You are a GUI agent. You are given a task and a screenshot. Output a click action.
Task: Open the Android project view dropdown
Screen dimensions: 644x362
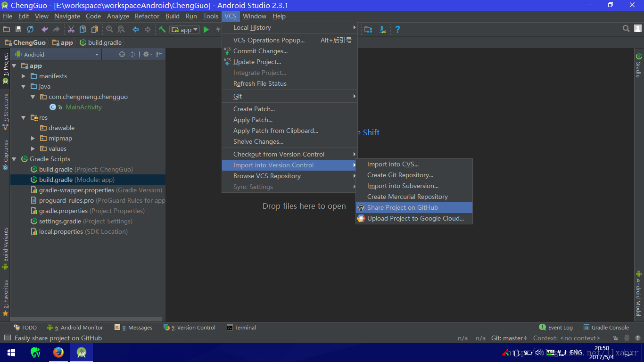(58, 54)
